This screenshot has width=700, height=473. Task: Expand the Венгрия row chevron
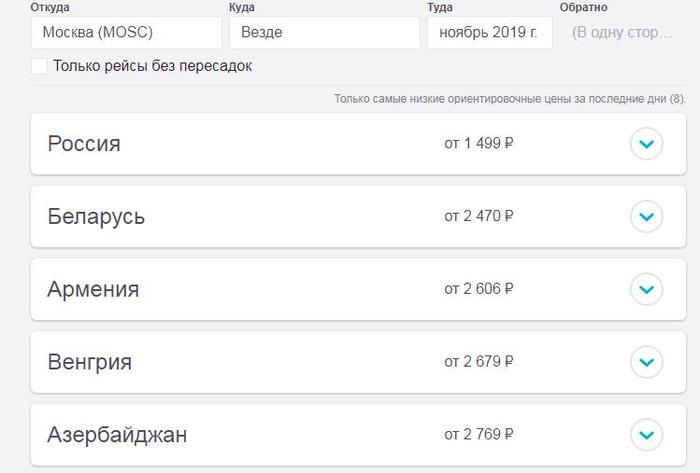pyautogui.click(x=646, y=362)
